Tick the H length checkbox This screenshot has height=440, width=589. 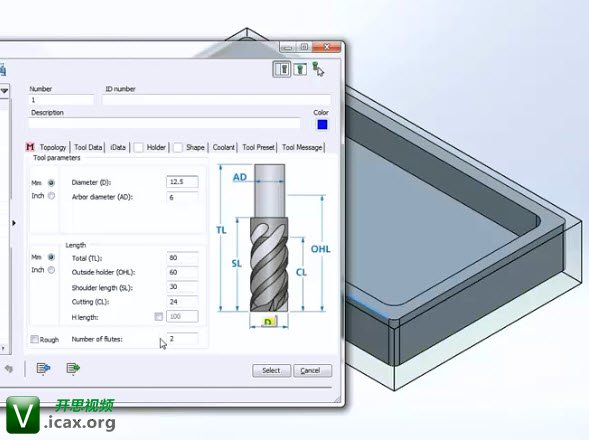(159, 316)
